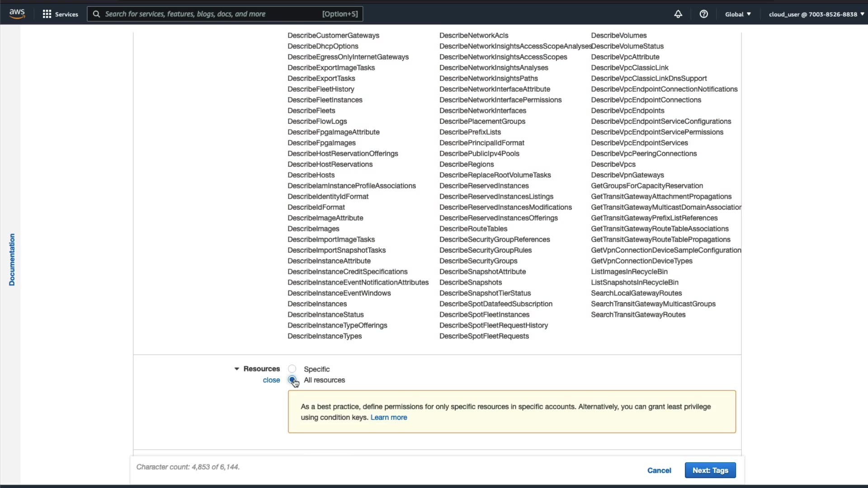Open the Documentation side tab
The image size is (868, 488).
pyautogui.click(x=12, y=259)
